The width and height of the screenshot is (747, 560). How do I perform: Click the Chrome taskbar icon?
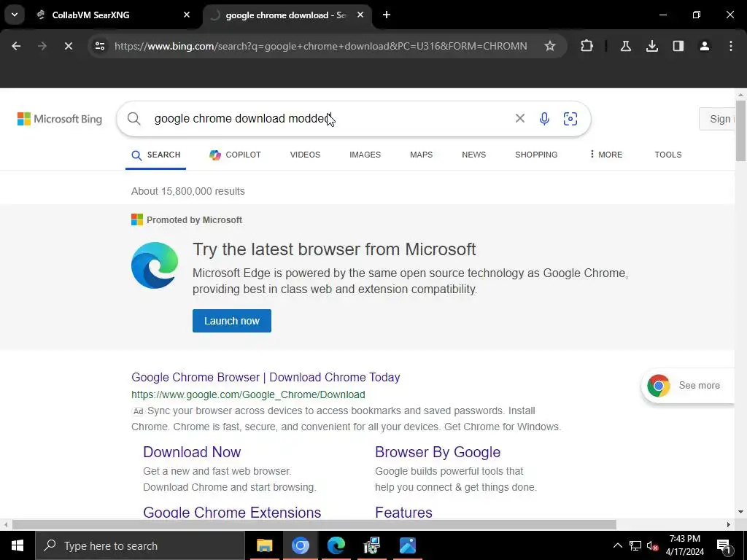pyautogui.click(x=300, y=545)
